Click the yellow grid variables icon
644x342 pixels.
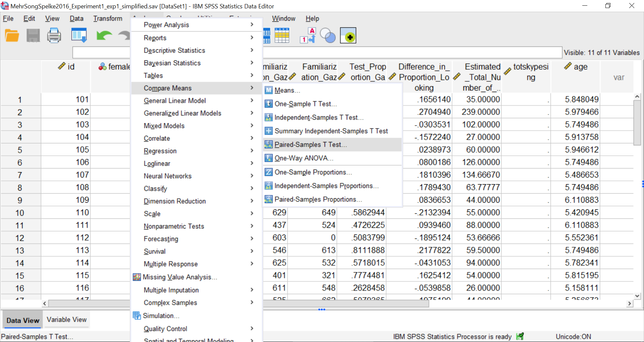(282, 36)
